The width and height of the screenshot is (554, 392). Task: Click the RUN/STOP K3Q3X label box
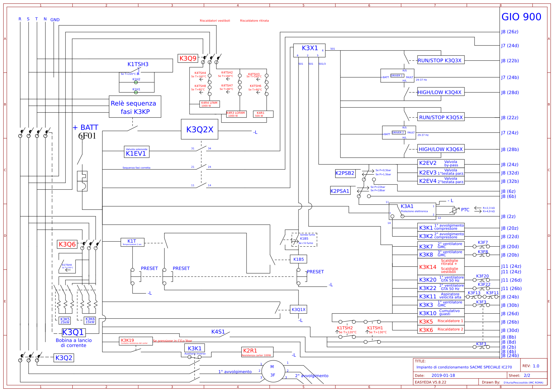tap(440, 60)
